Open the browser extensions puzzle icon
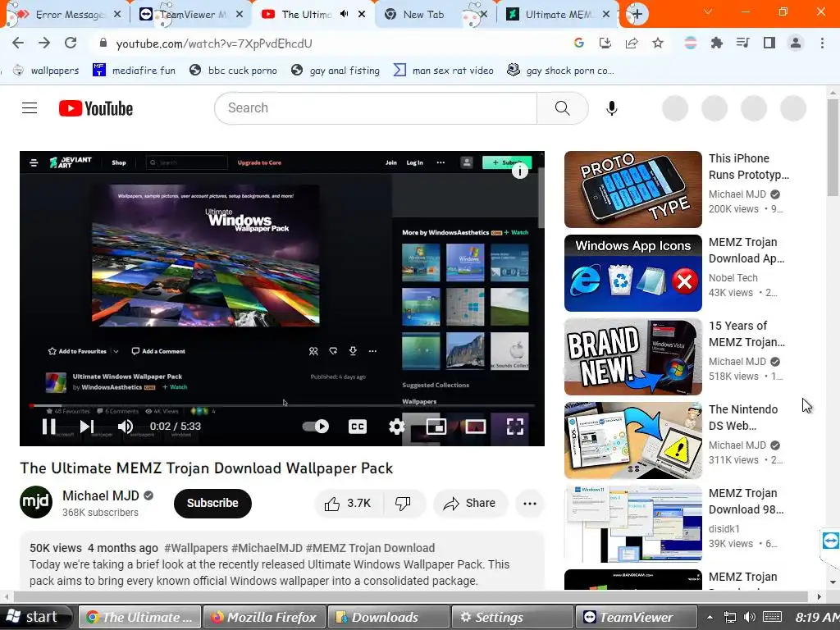The image size is (840, 630). [x=716, y=43]
